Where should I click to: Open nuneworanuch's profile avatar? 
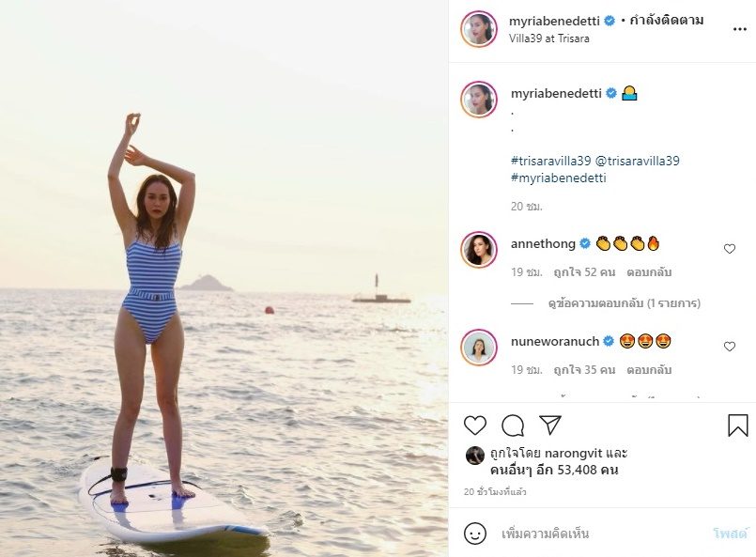479,347
